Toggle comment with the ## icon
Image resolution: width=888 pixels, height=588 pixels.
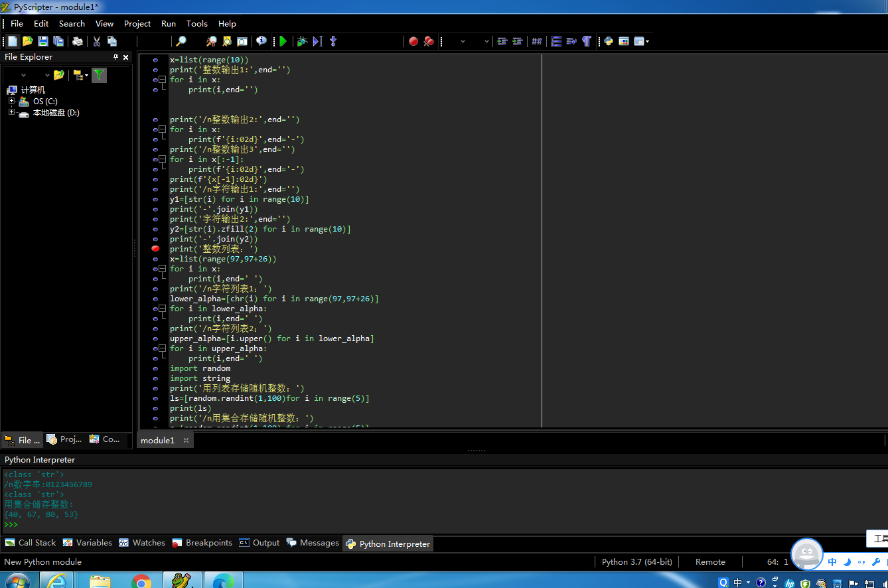537,41
